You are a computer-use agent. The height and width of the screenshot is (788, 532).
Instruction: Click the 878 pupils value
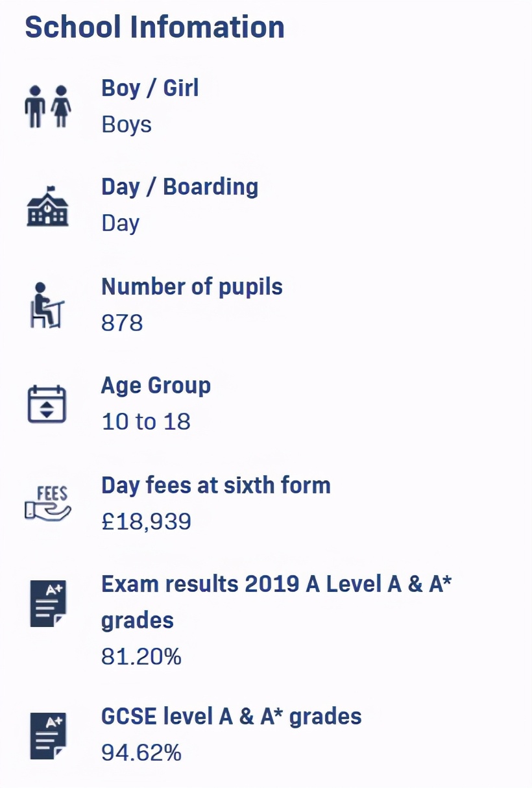(x=122, y=323)
